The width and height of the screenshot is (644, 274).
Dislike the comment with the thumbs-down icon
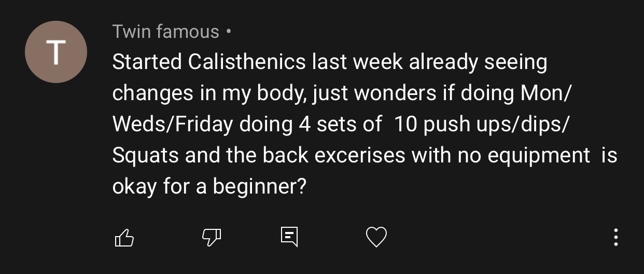click(211, 238)
